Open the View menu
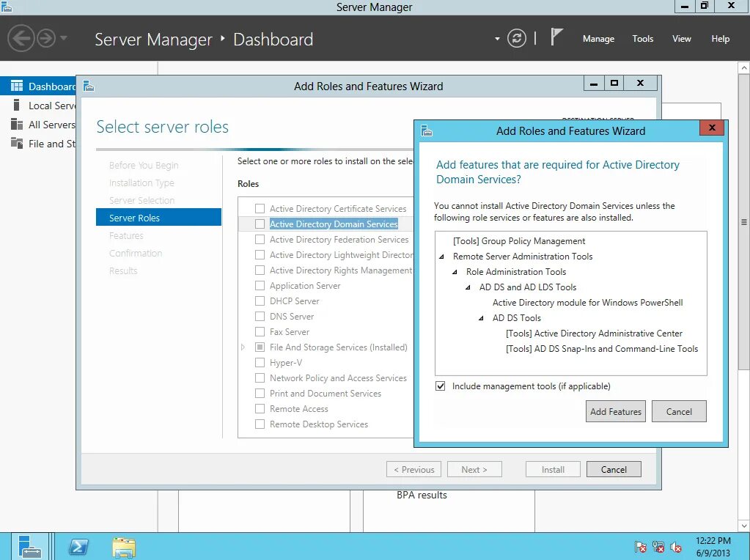 click(x=682, y=39)
